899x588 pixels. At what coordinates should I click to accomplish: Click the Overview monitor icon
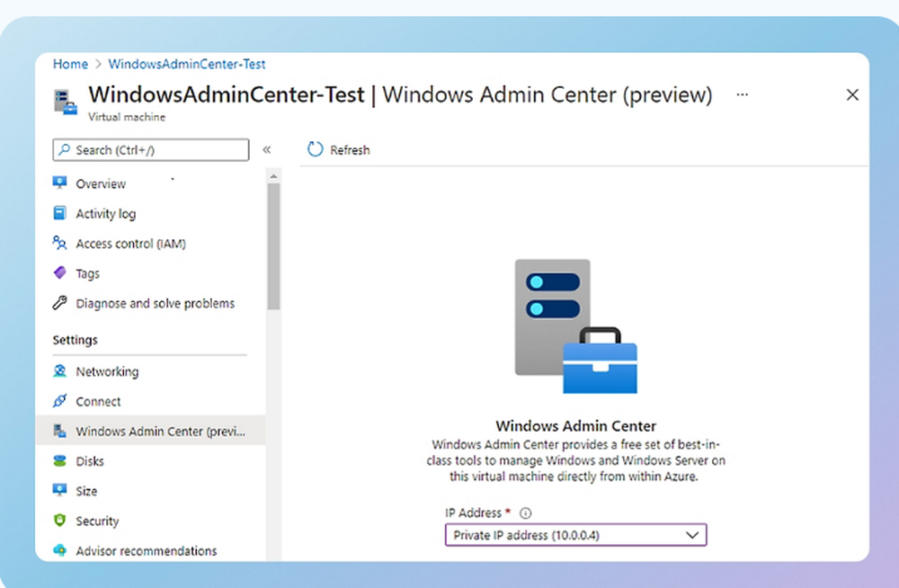click(59, 183)
